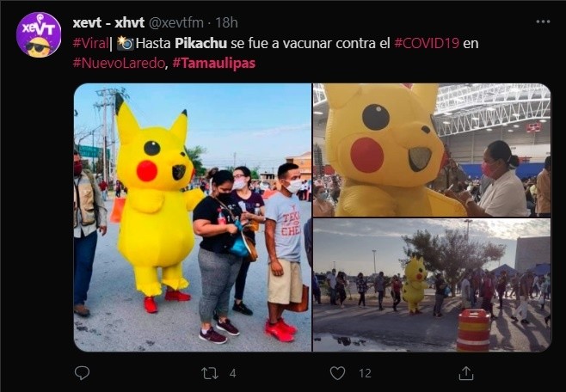Open the #NuevoLaredo hashtag link
566x392 pixels.
[119, 63]
